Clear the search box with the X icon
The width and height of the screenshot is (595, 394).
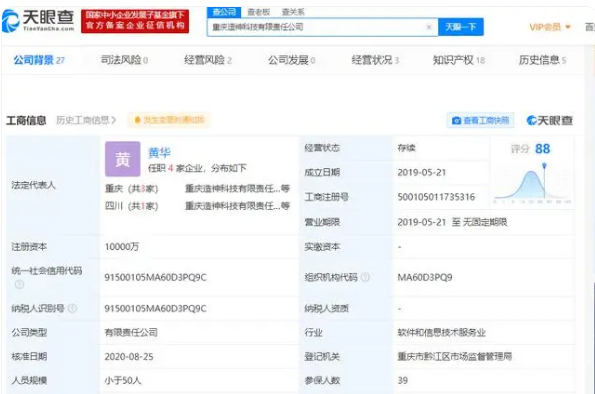429,27
